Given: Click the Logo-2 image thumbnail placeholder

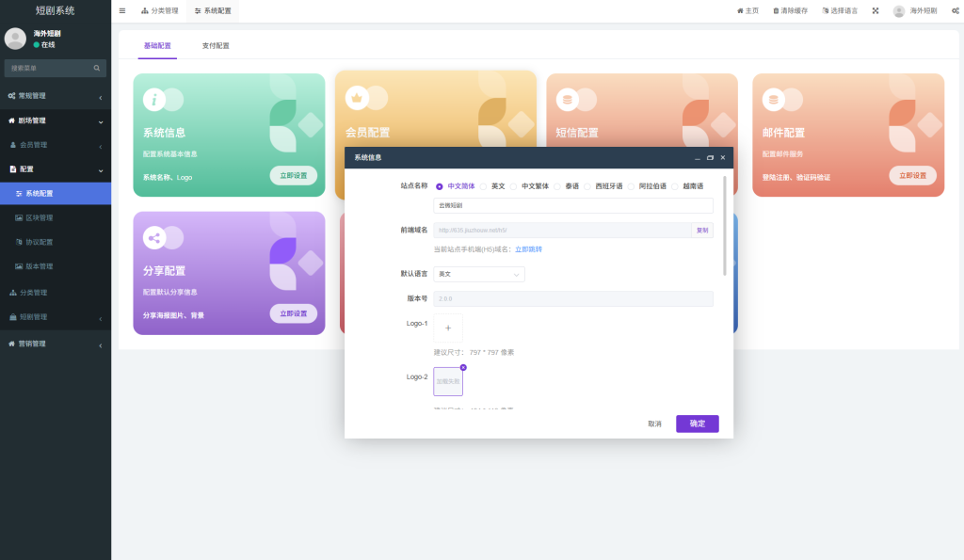Looking at the screenshot, I should tap(447, 380).
